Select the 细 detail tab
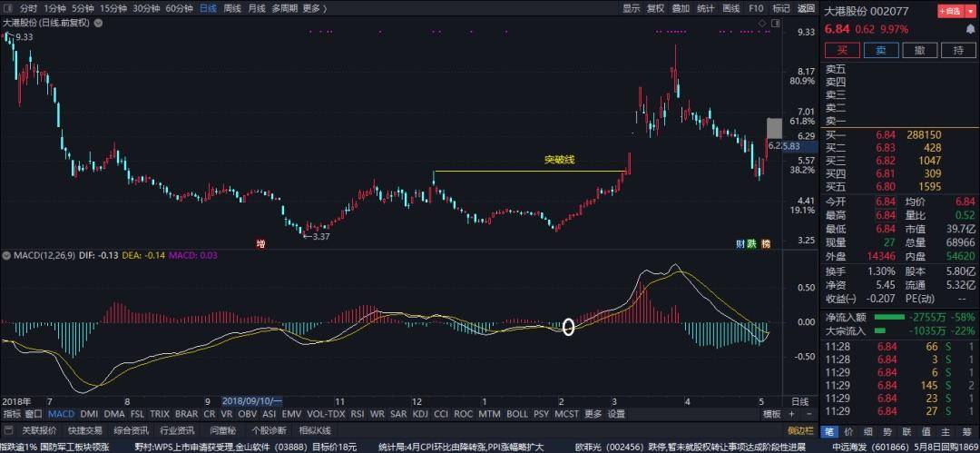Viewport: 980px width, 453px height. click(868, 431)
